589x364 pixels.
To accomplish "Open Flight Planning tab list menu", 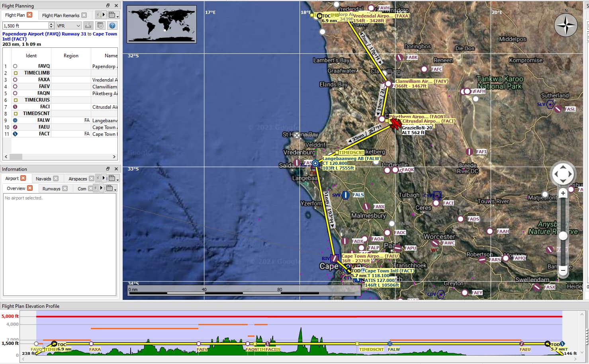I will coord(112,15).
